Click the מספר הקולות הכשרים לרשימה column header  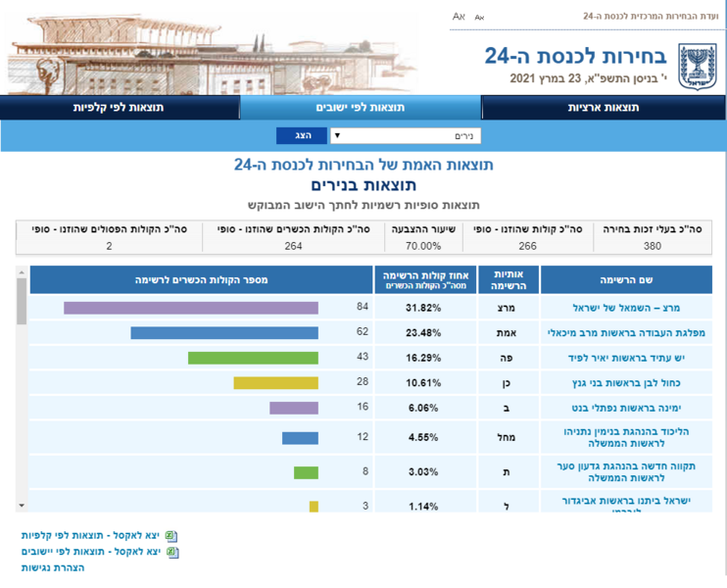pyautogui.click(x=201, y=279)
